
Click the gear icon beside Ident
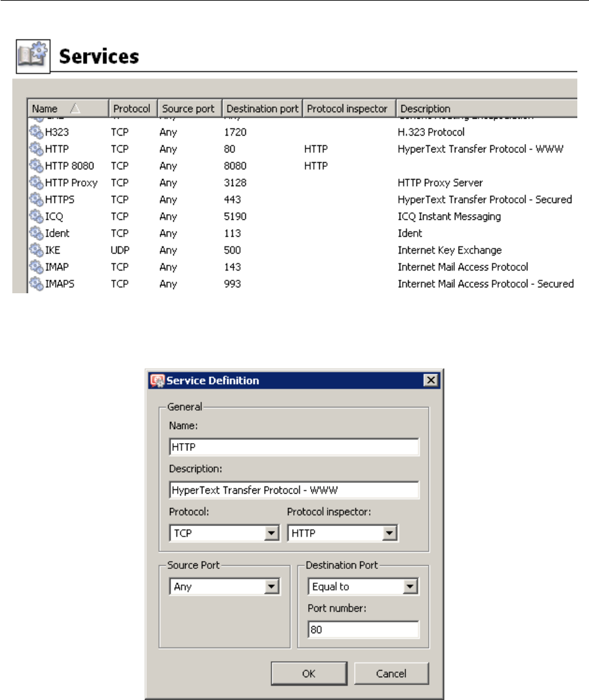[x=36, y=233]
